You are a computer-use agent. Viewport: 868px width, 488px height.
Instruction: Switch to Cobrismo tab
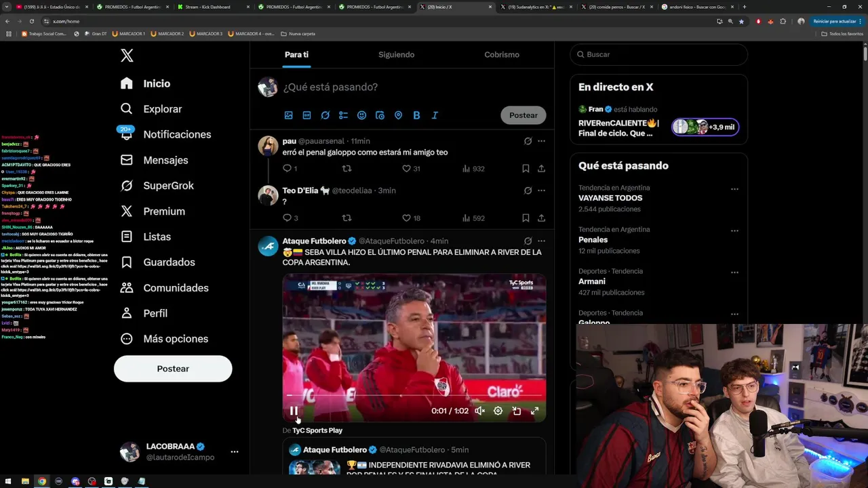point(502,54)
